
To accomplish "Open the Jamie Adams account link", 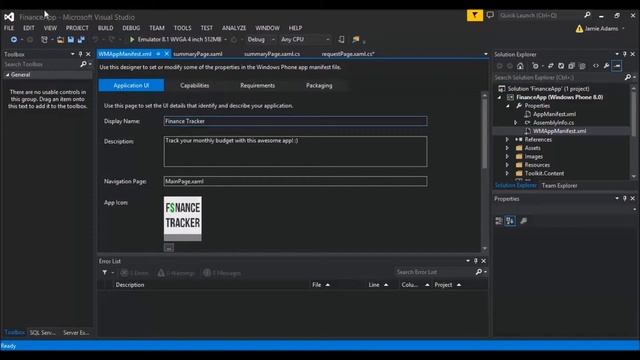I will coord(601,29).
